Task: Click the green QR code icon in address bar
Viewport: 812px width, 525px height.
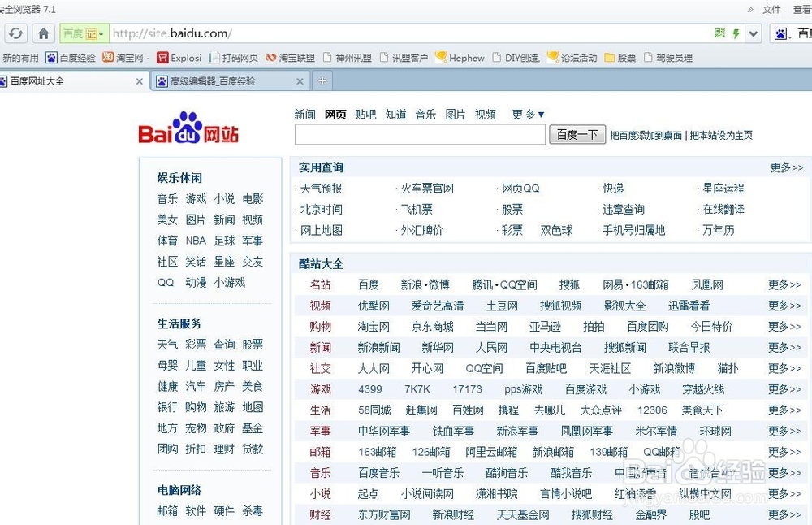Action: pos(719,33)
